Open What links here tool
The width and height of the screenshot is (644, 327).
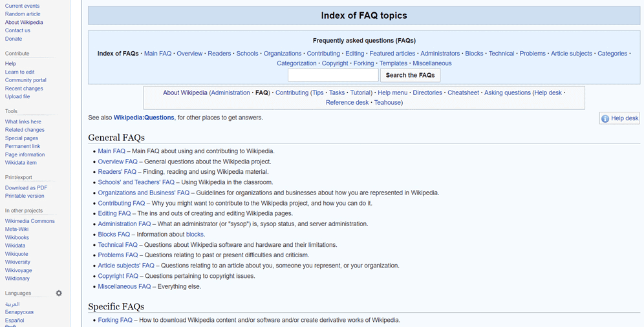pos(23,121)
